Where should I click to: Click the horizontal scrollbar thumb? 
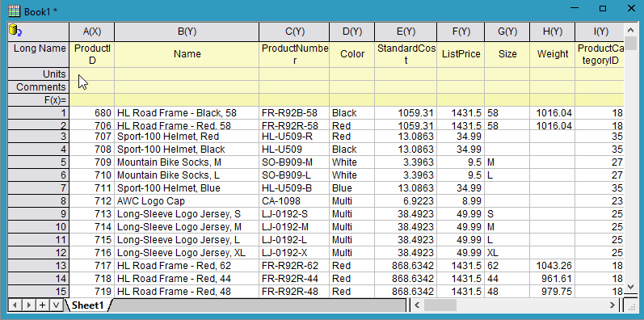click(x=440, y=305)
